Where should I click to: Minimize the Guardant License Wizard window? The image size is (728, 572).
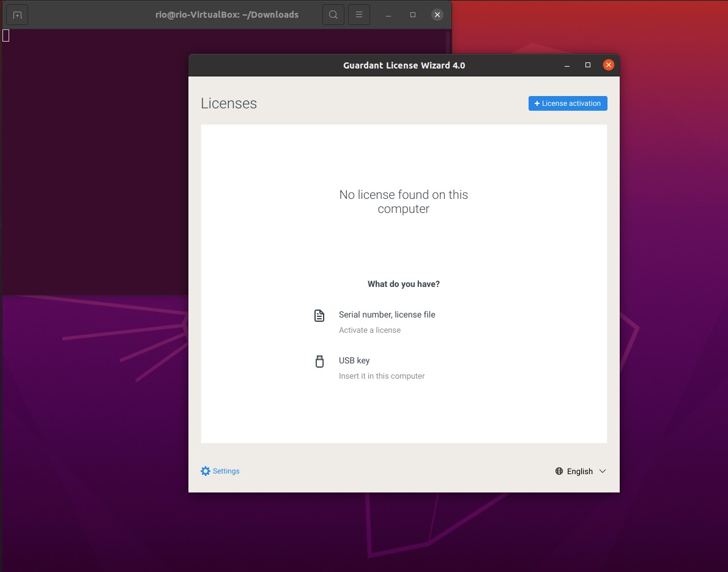point(567,65)
